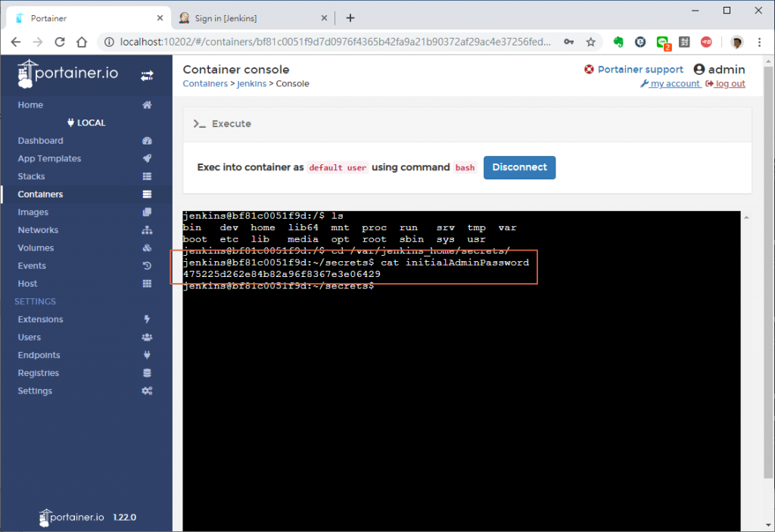Click the Evernote elephant extension icon
Viewport: 775px width, 532px height.
pos(618,42)
